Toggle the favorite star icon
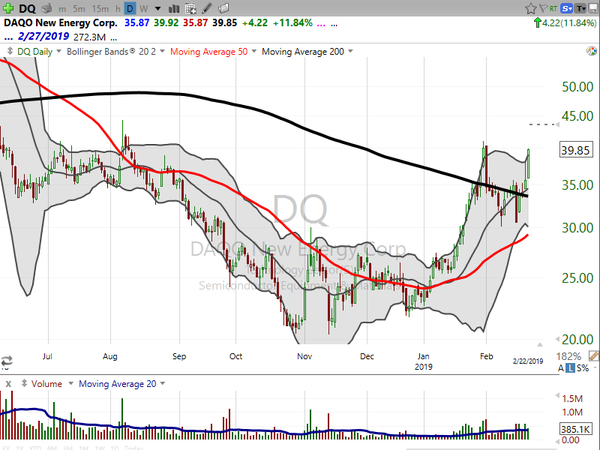 coord(530,8)
